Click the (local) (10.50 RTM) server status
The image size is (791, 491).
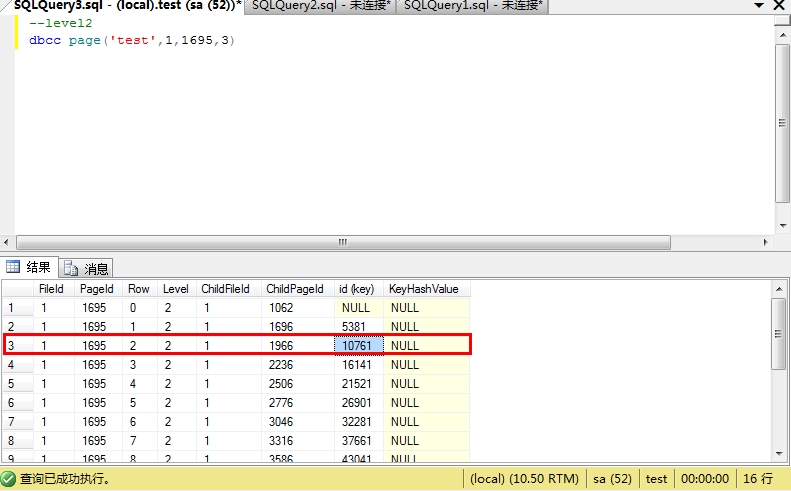tap(524, 478)
